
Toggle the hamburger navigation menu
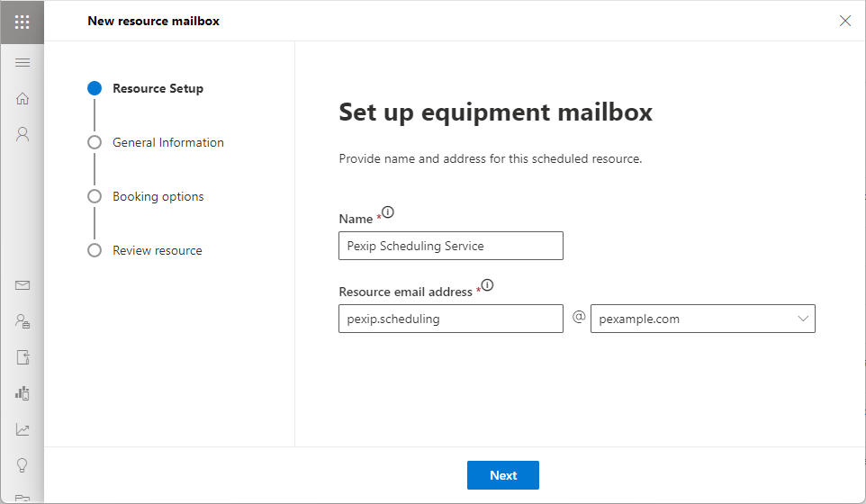pyautogui.click(x=23, y=62)
